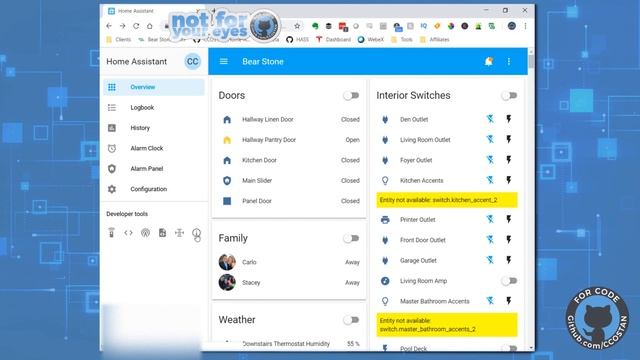Open Logbook from the sidebar
Viewport: 640px width, 360px height.
tap(153, 107)
